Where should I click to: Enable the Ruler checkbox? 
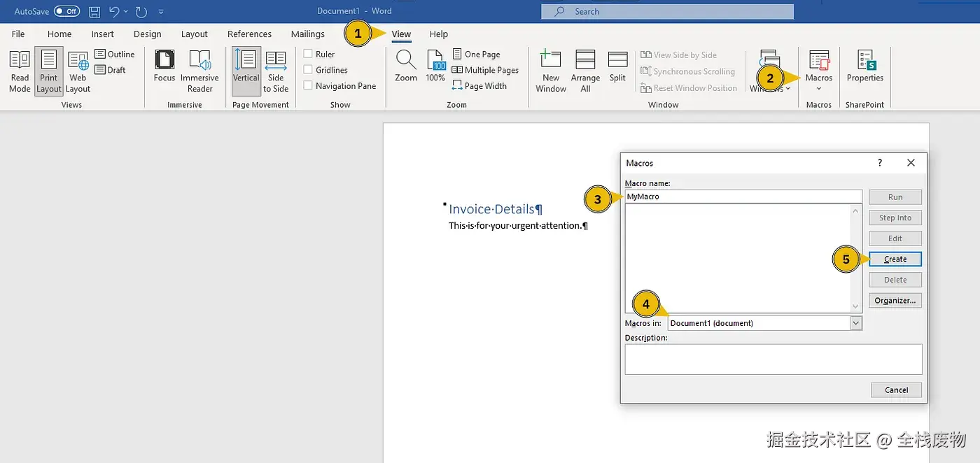308,54
